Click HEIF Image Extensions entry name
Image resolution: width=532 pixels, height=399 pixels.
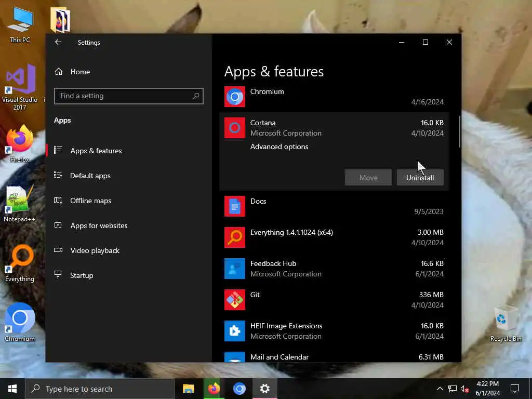286,326
